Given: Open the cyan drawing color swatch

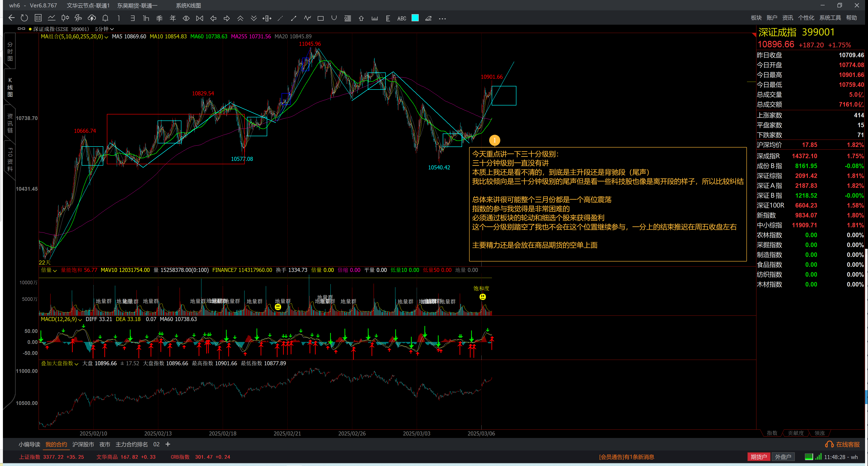Looking at the screenshot, I should pos(415,18).
